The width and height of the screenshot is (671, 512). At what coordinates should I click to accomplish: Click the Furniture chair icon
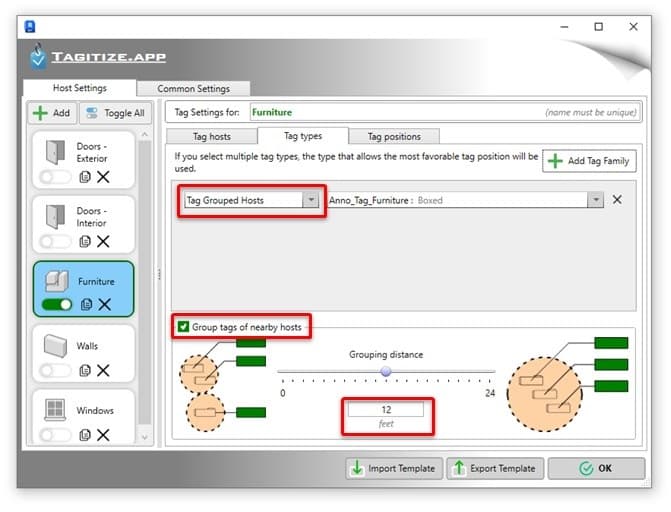pos(57,281)
